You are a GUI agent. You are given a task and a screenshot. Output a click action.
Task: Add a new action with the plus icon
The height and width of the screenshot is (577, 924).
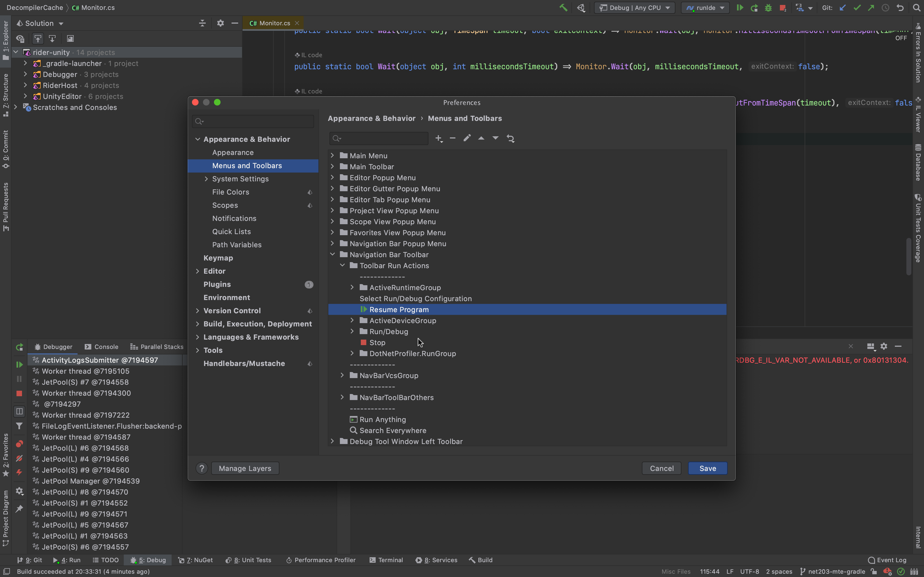[x=438, y=138]
